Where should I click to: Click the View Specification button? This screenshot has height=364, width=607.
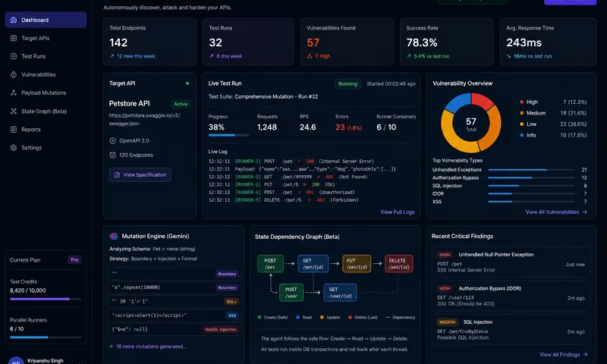pyautogui.click(x=140, y=175)
